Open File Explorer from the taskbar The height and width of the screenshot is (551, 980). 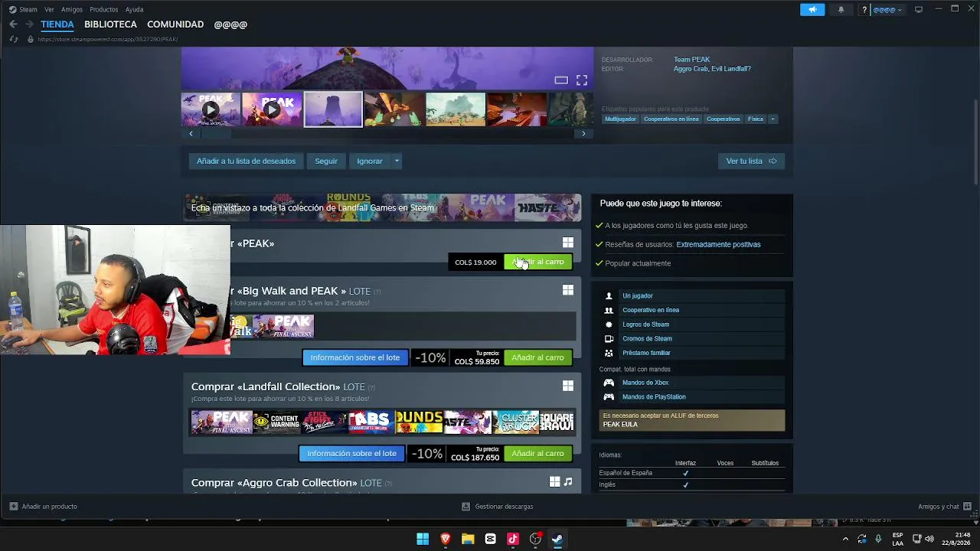tap(468, 539)
